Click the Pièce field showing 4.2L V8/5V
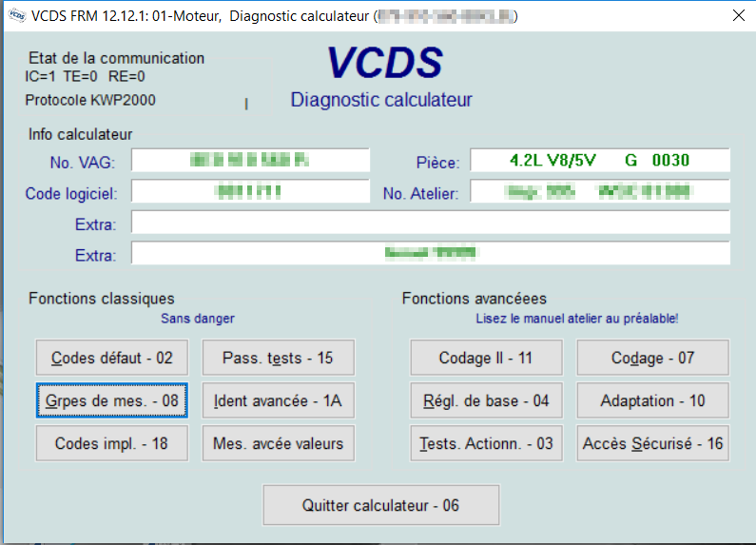The height and width of the screenshot is (545, 756). (x=600, y=160)
